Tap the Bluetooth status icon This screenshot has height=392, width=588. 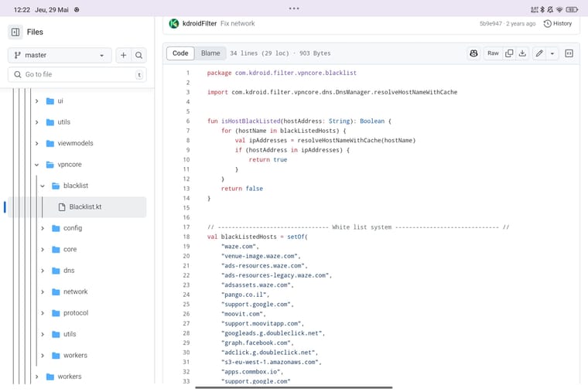click(x=542, y=10)
